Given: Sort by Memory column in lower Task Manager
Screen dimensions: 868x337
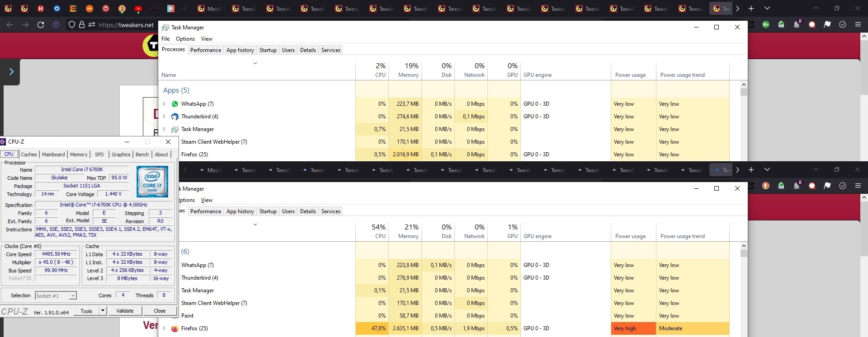Looking at the screenshot, I should [405, 231].
